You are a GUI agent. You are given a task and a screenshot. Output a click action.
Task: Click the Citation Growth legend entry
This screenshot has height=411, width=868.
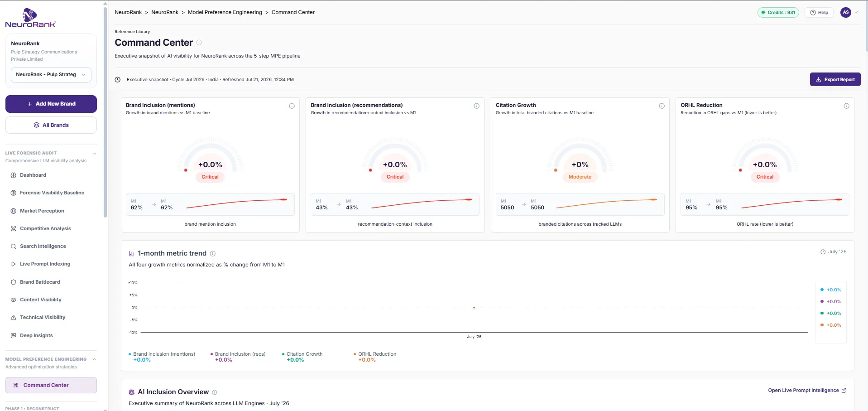click(302, 357)
